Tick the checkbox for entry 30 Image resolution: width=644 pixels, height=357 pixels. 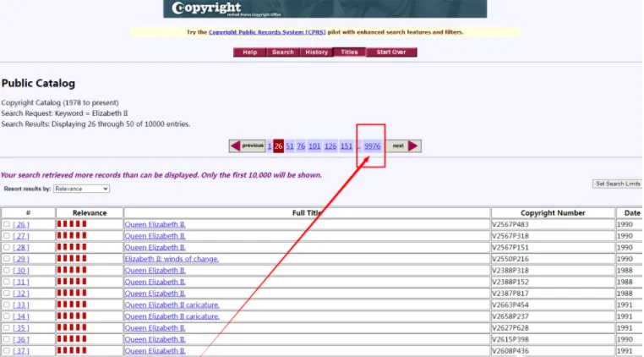pyautogui.click(x=7, y=270)
